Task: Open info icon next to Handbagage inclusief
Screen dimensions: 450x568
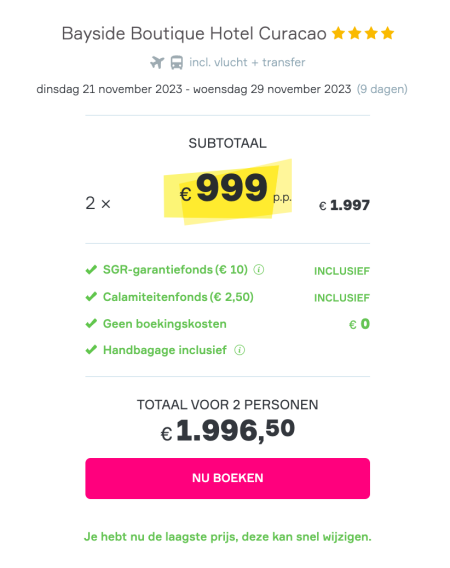Action: [239, 350]
